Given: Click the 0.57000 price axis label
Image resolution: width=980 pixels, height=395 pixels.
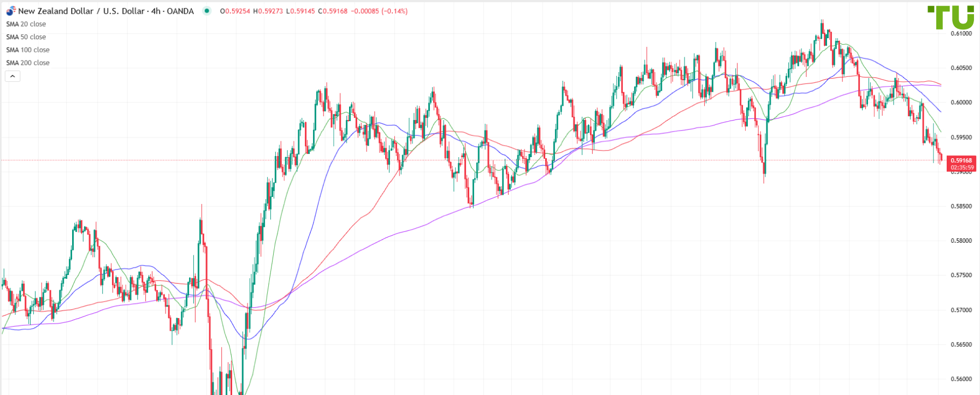Looking at the screenshot, I should click(961, 310).
